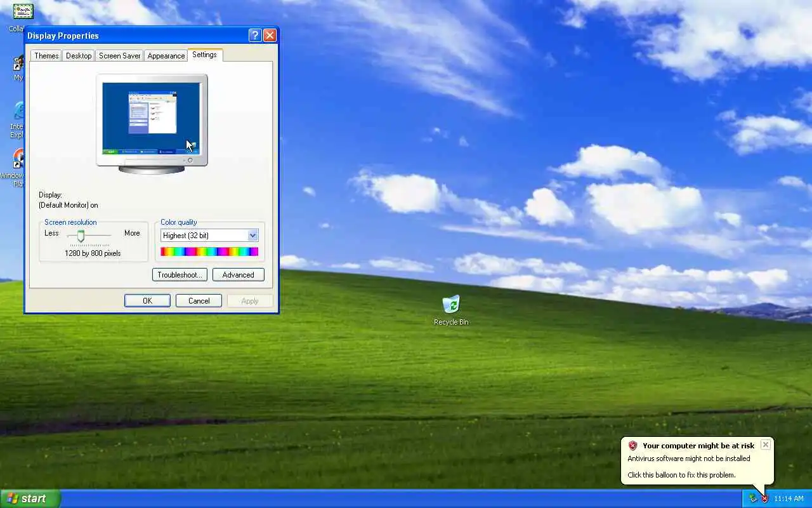Click the monitor preview image
The image size is (812, 508).
point(152,123)
